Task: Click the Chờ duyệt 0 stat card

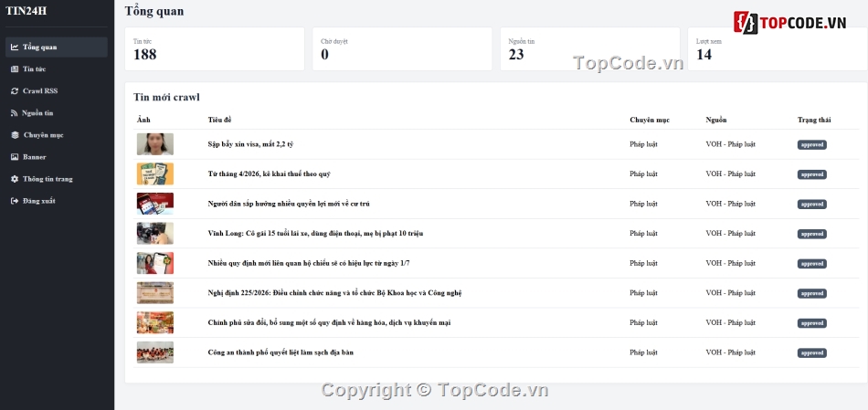Action: (402, 48)
